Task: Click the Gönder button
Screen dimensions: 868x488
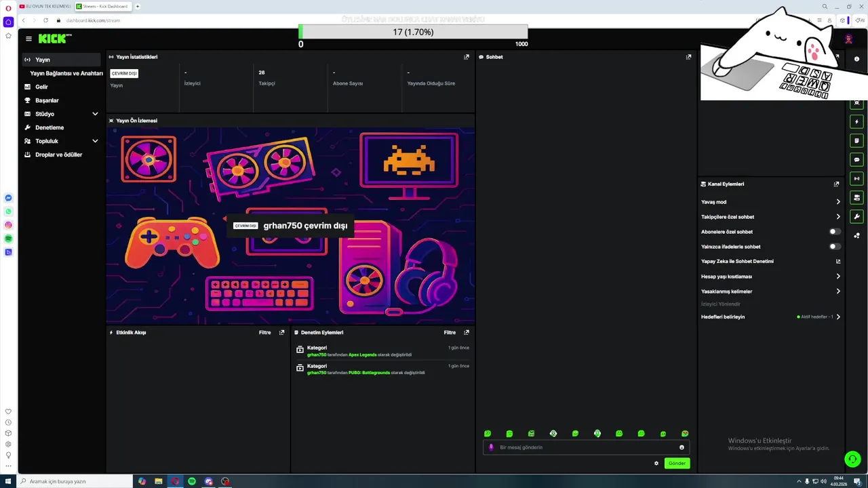Action: [x=677, y=464]
